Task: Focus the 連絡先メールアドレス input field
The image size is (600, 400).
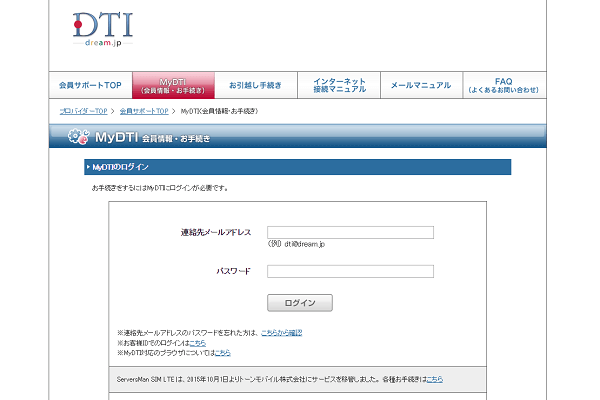Action: 350,232
